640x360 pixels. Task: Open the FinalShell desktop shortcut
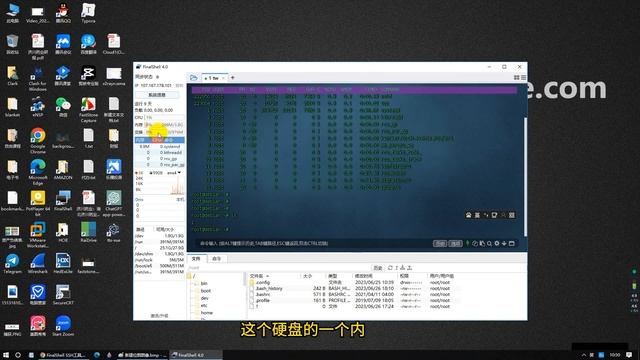pos(63,201)
